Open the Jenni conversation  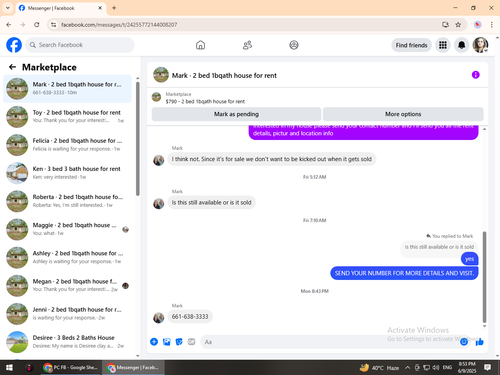tap(67, 314)
